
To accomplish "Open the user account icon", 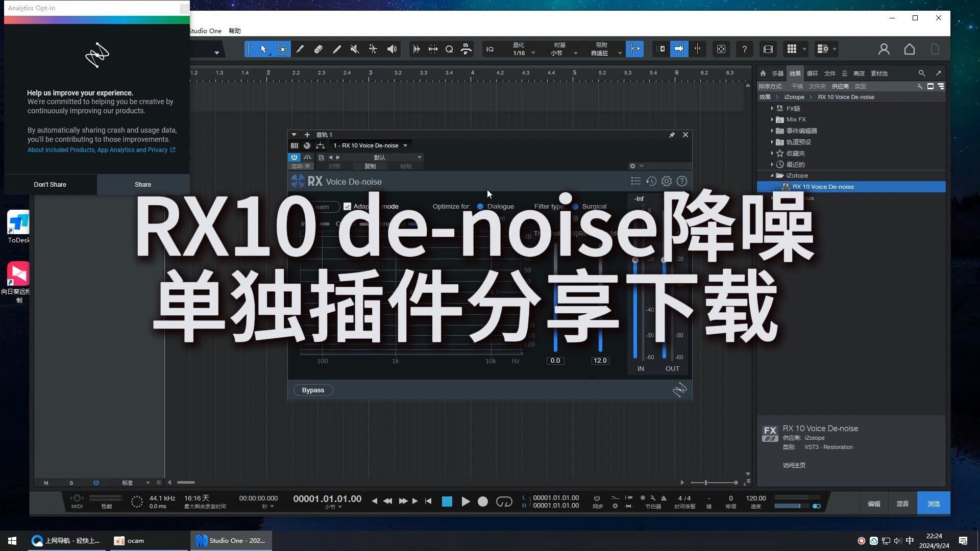I will pyautogui.click(x=884, y=49).
